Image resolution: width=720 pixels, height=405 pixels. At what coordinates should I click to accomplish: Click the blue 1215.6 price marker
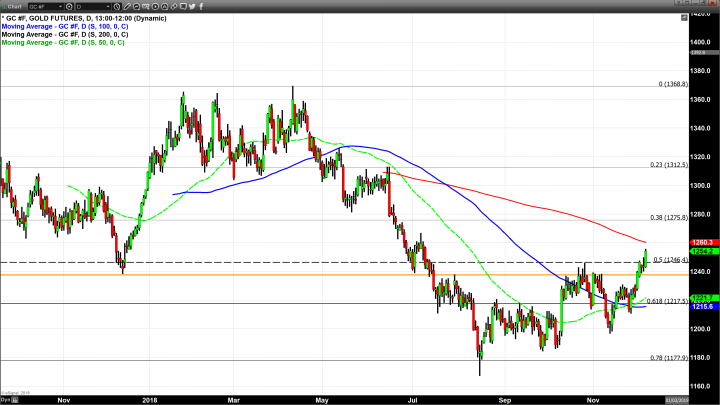700,306
